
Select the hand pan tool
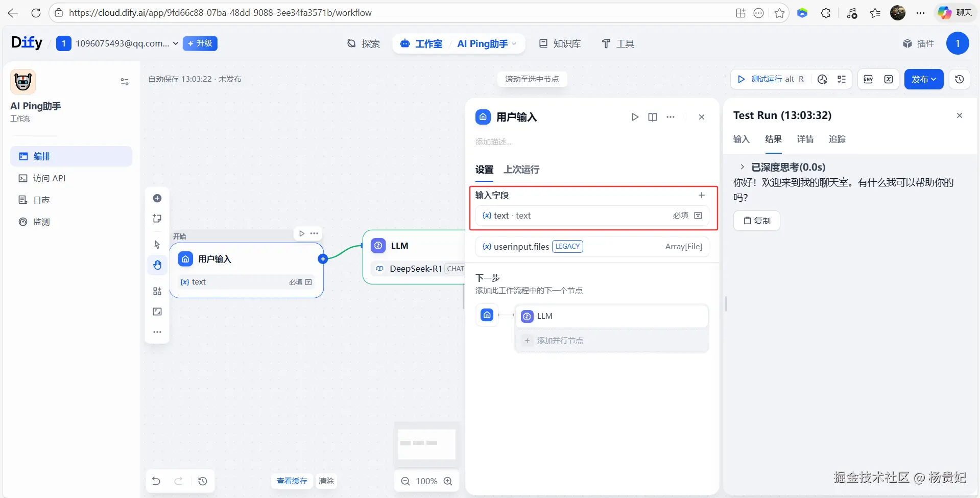pyautogui.click(x=157, y=265)
